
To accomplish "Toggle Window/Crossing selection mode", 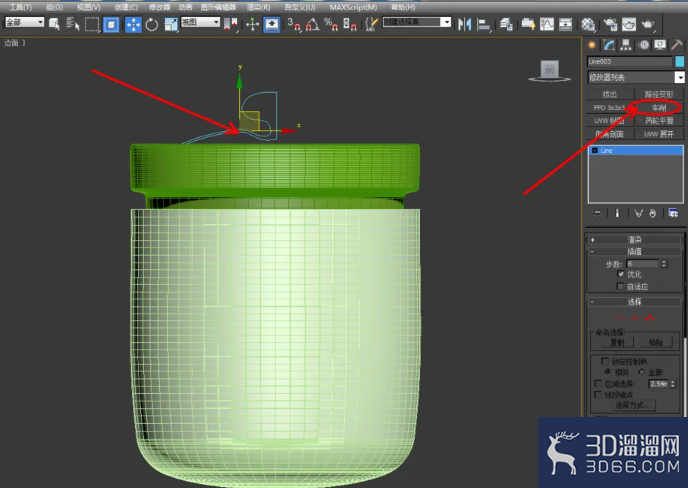I will (111, 25).
